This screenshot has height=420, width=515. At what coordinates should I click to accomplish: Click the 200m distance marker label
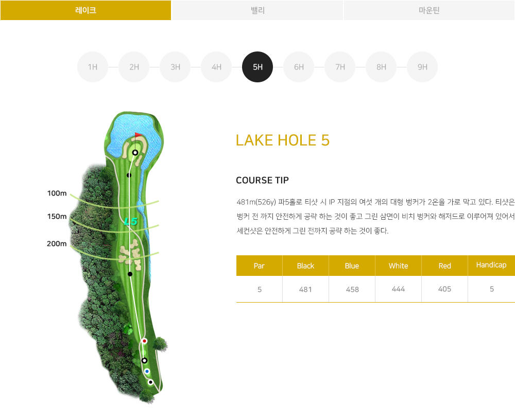pos(57,243)
